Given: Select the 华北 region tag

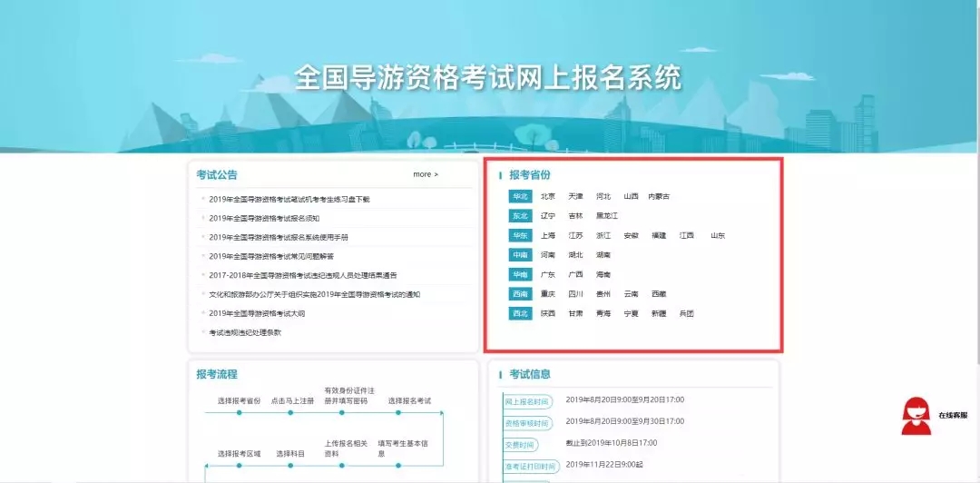Looking at the screenshot, I should click(520, 196).
